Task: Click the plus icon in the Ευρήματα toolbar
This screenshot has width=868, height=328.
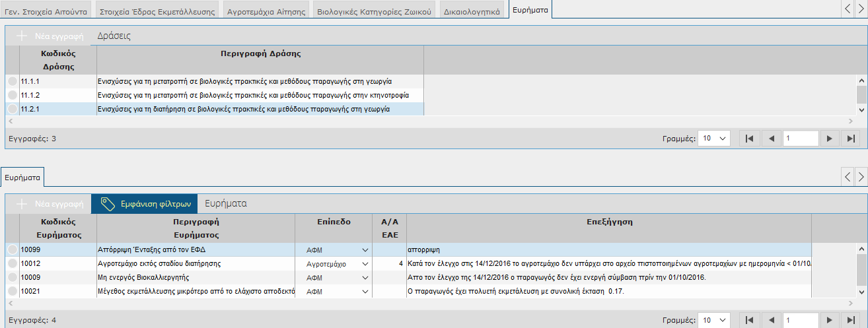Action: [22, 204]
